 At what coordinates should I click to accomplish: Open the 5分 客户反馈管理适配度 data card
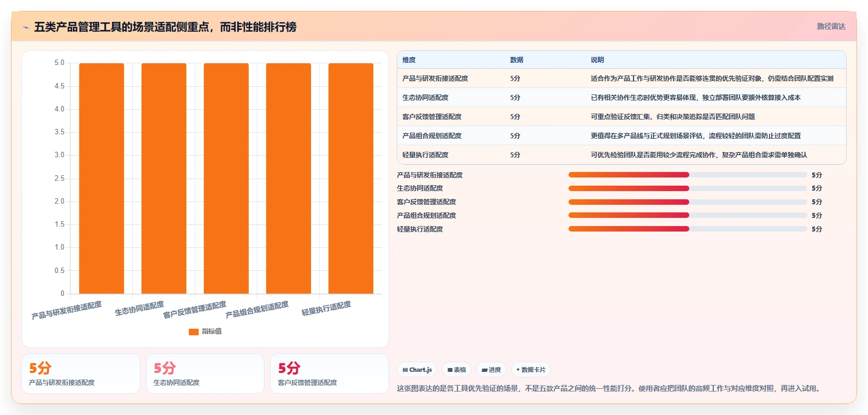pos(330,373)
